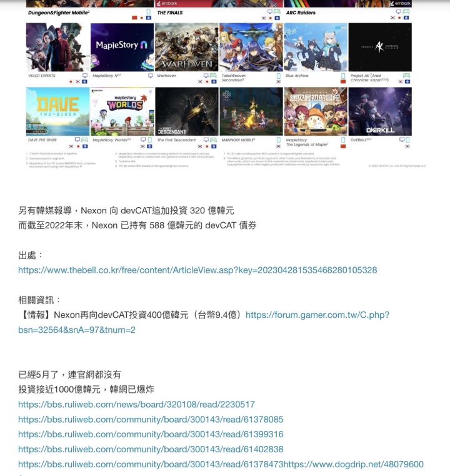Click the TalesWeaver SecondRun thumbnail
This screenshot has height=476, width=450.
point(251,47)
